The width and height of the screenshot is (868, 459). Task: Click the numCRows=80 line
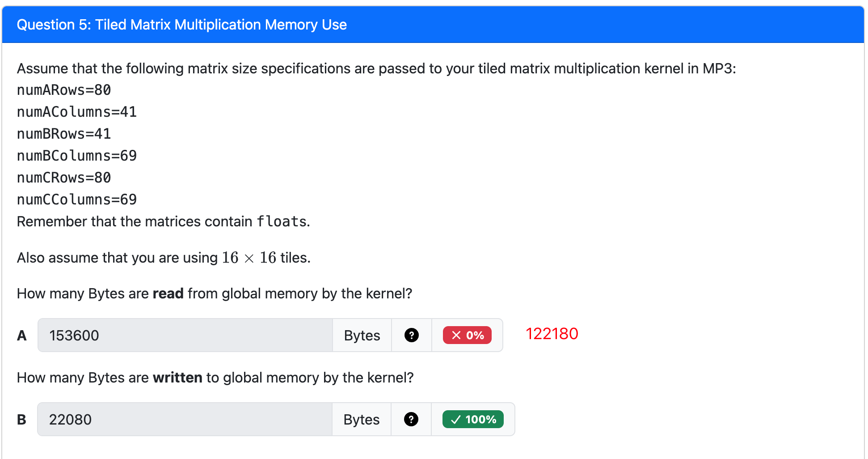click(64, 178)
